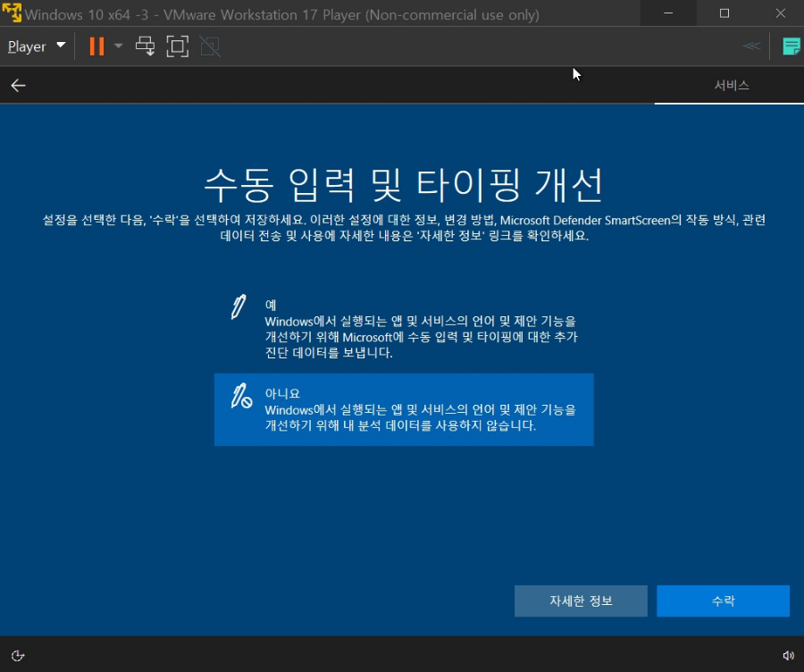Click the crossed pen icon beside 아니요

click(x=241, y=396)
